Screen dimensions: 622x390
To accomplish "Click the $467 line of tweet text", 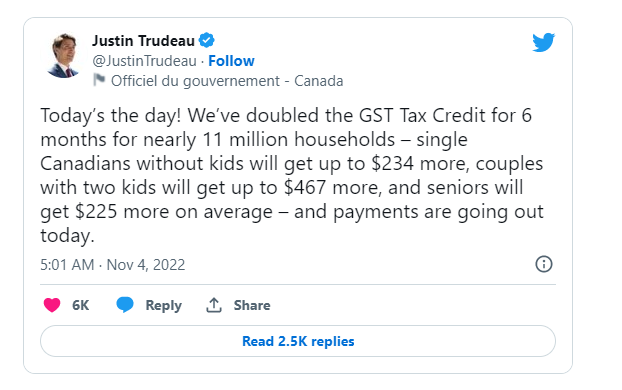I will pyautogui.click(x=282, y=187).
